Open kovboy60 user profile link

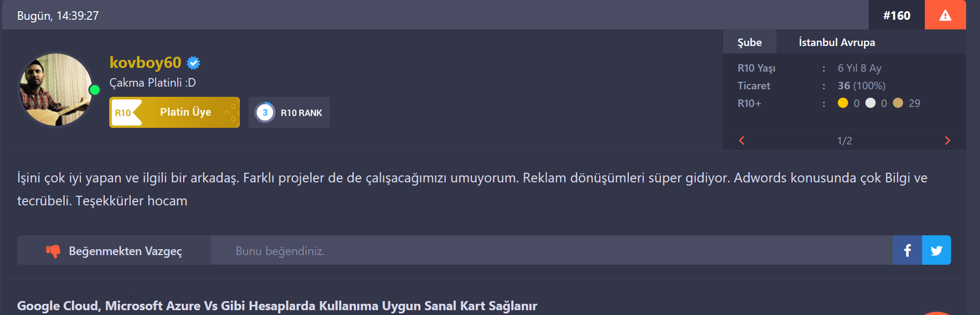point(146,63)
